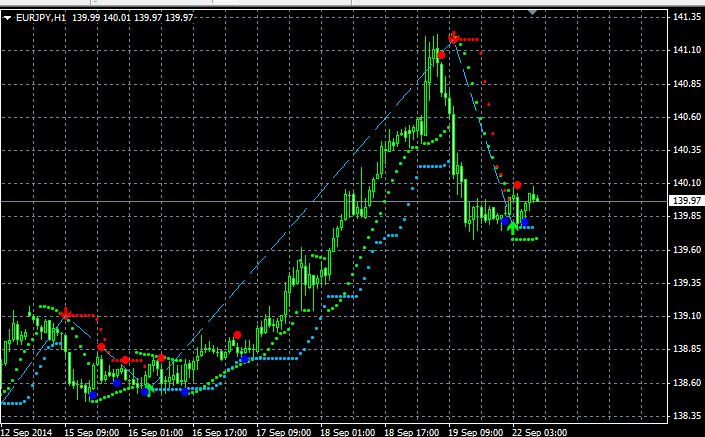Click the 138.60 price axis label
Image resolution: width=705 pixels, height=437 pixels.
pyautogui.click(x=687, y=383)
